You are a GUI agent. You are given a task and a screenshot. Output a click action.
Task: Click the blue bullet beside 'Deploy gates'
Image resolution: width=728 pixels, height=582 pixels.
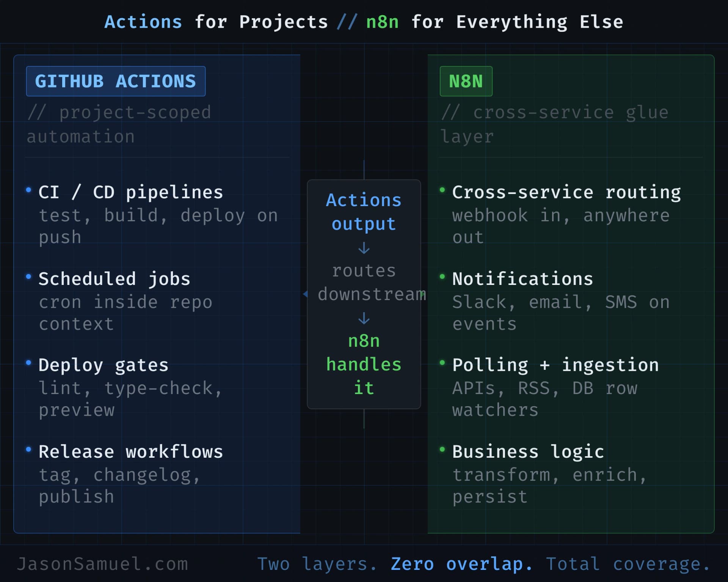tap(28, 363)
